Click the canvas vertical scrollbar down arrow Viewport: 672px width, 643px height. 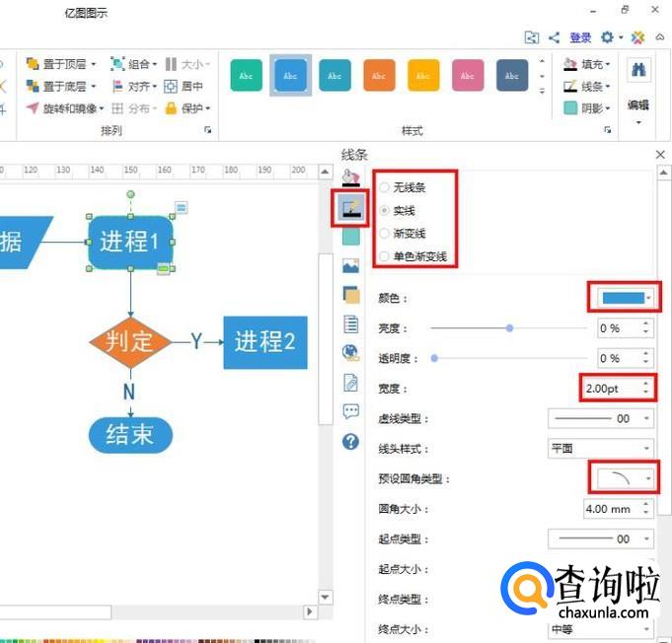325,597
